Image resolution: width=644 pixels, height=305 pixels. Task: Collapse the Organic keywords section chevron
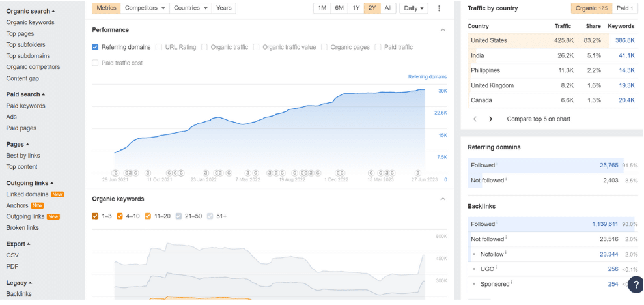point(443,199)
